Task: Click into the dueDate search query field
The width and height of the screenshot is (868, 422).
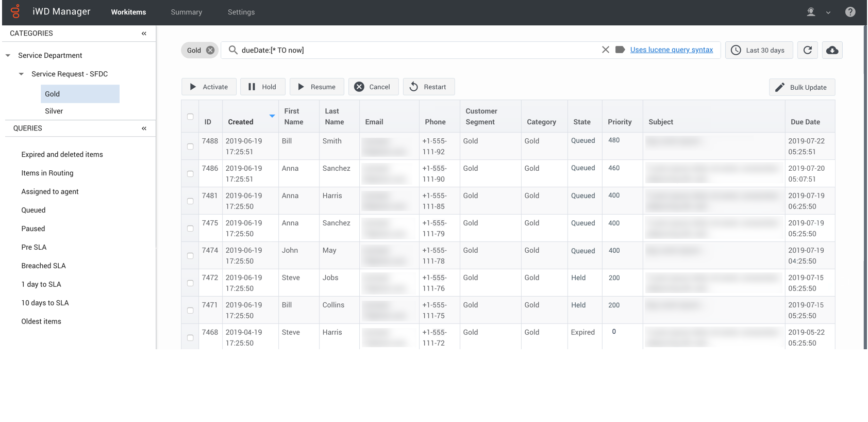Action: [412, 50]
